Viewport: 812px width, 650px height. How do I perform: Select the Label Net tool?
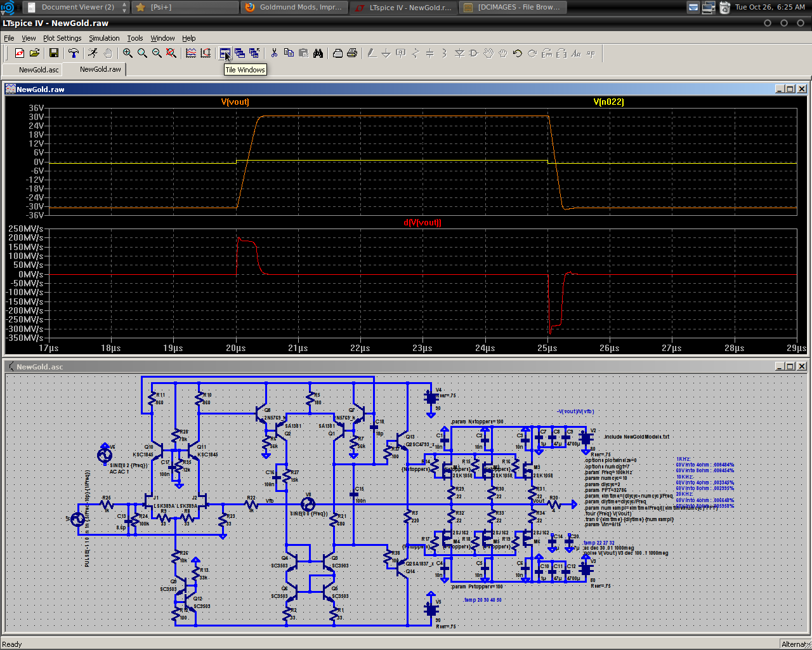click(400, 53)
